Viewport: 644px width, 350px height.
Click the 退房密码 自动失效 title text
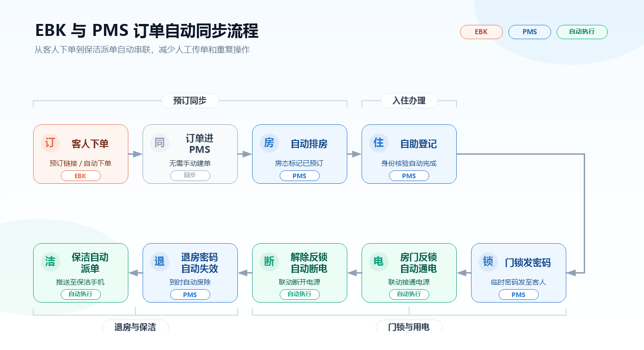(200, 262)
